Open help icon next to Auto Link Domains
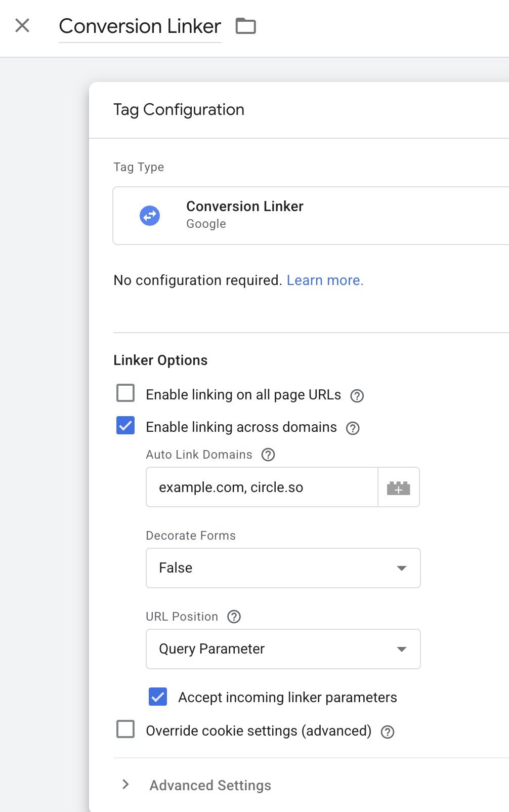Screen dimensions: 509x812 coord(268,455)
